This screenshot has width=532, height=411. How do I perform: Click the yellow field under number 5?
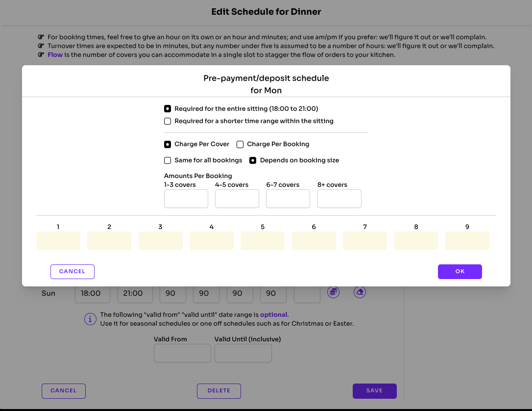263,241
